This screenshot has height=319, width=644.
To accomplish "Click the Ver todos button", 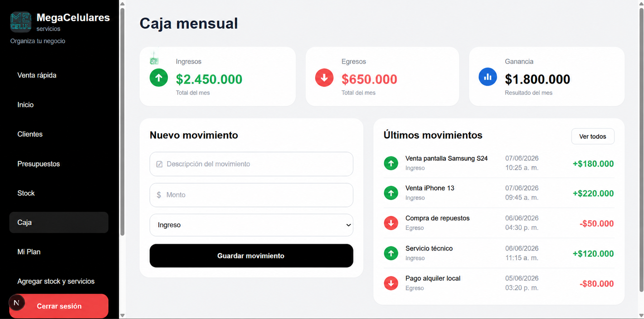I will click(x=593, y=137).
